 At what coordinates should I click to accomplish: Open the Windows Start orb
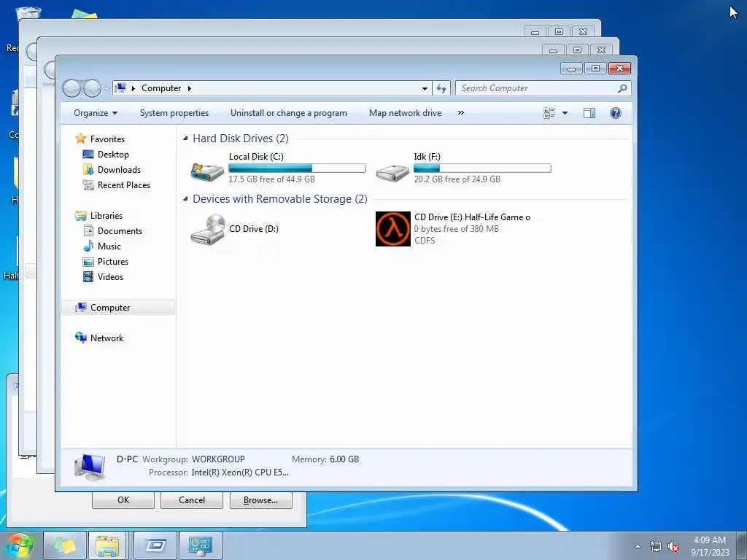20,545
